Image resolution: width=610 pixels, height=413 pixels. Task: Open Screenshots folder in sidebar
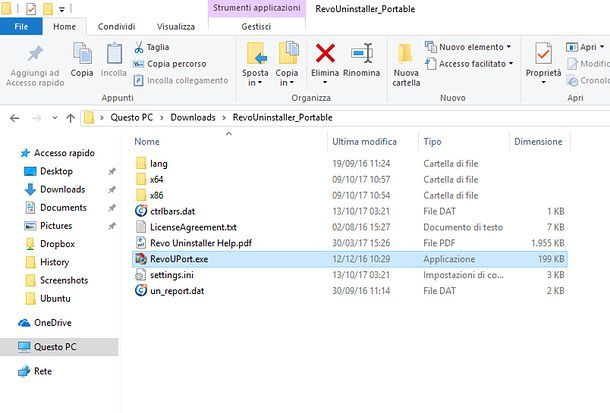tap(57, 280)
